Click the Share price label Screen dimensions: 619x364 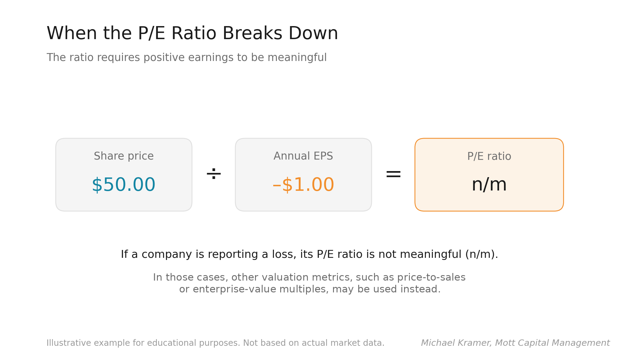pos(124,156)
